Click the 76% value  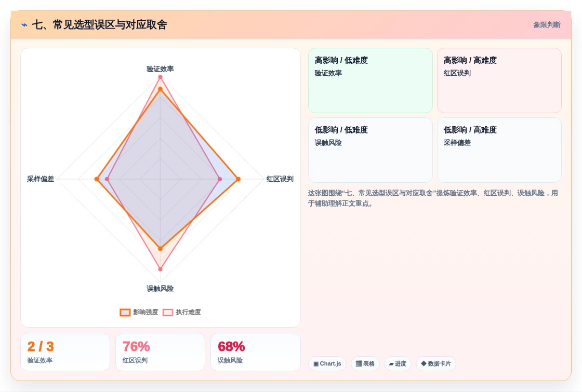pyautogui.click(x=136, y=346)
